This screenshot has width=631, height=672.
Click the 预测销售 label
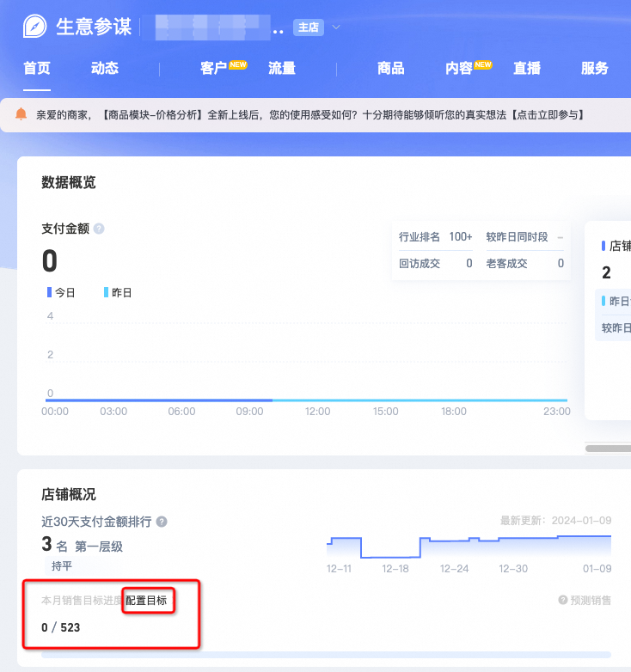[591, 600]
